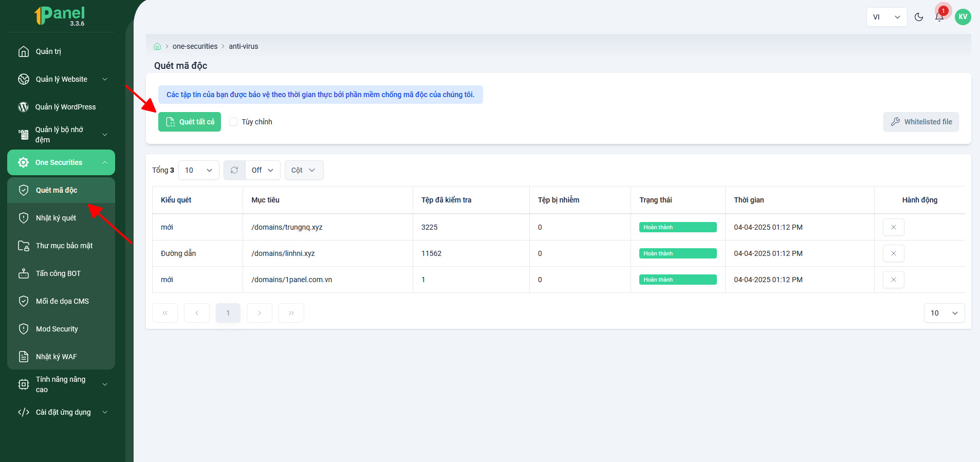Go to the next page of results
Viewport: 980px width, 462px height.
[x=260, y=313]
